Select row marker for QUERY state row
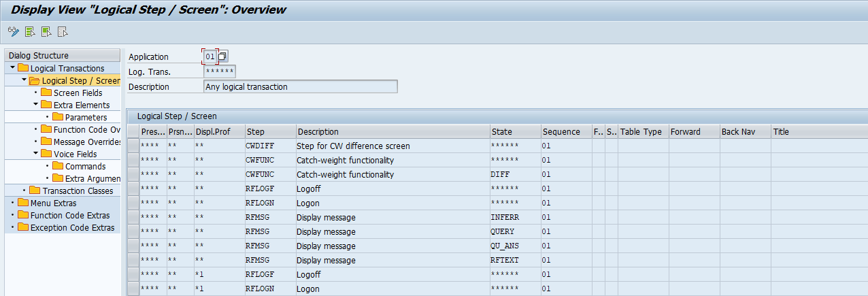Viewport: 868px width, 296px height. (x=133, y=232)
